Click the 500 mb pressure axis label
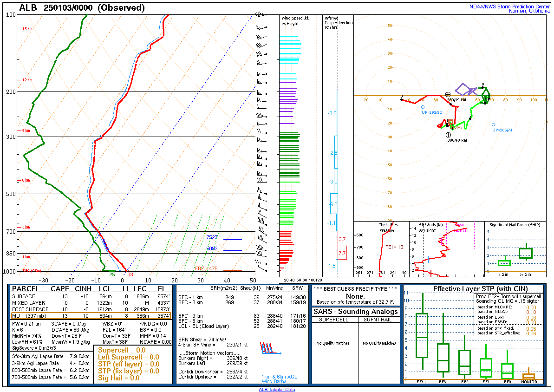The width and height of the screenshot is (554, 392). [11, 194]
